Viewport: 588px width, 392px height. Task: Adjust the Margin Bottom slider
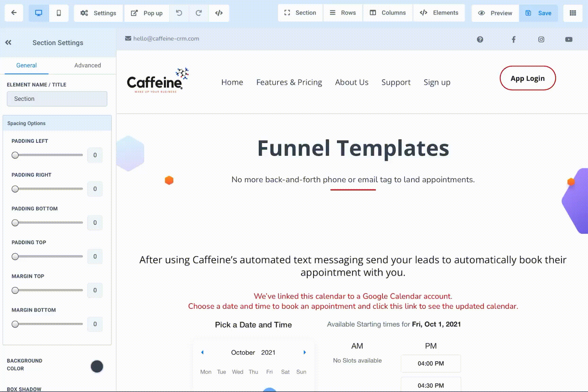[x=47, y=324]
